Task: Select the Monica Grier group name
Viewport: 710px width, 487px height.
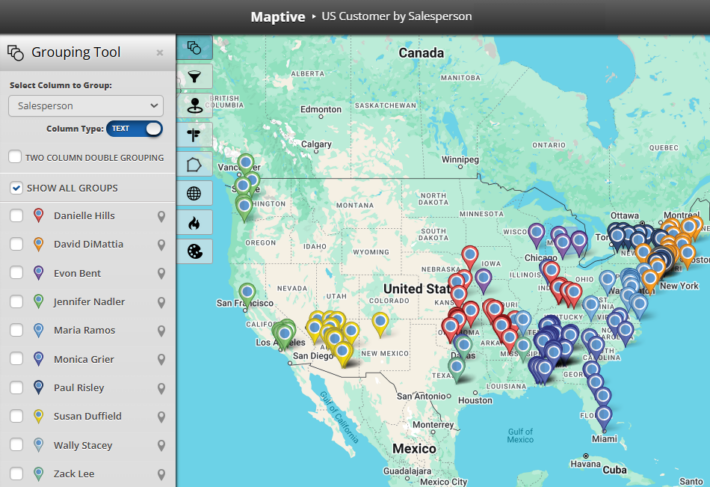Action: (x=85, y=359)
